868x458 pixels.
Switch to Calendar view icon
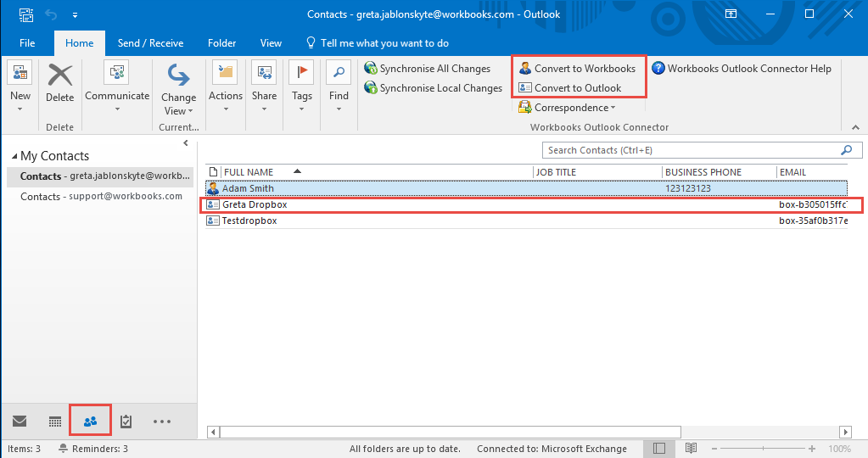coord(55,422)
